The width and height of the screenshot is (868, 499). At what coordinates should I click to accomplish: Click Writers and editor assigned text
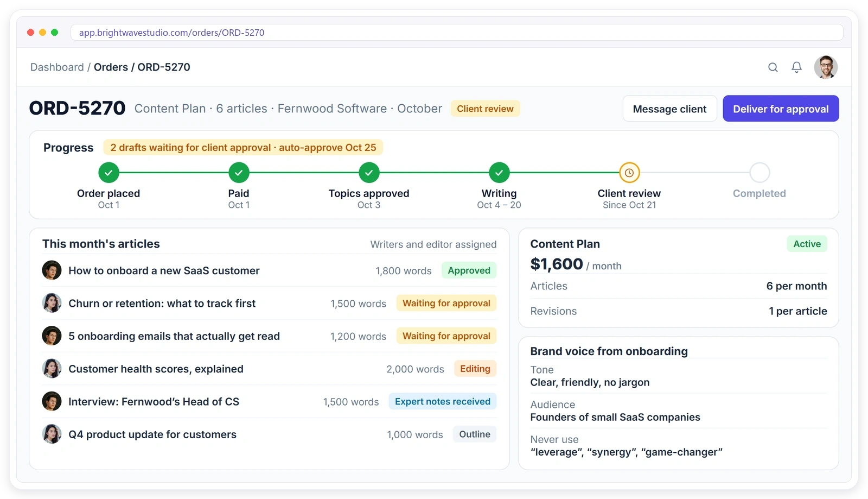433,244
